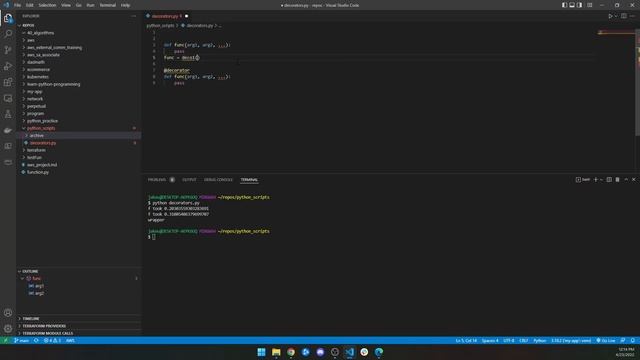Open editor More Actions ellipsis

pyautogui.click(x=632, y=16)
